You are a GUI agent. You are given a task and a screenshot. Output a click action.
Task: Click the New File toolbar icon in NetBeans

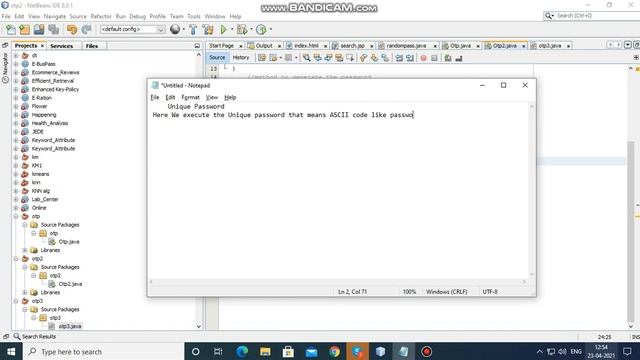11,29
